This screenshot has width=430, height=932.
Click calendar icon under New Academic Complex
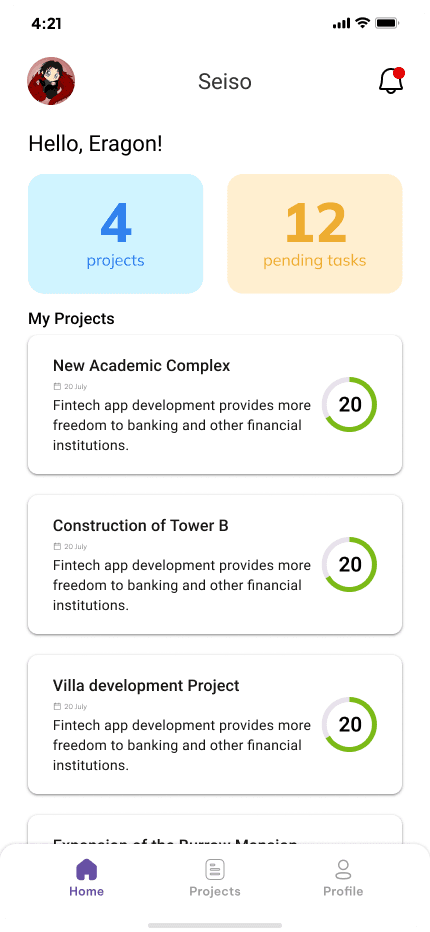coord(58,386)
